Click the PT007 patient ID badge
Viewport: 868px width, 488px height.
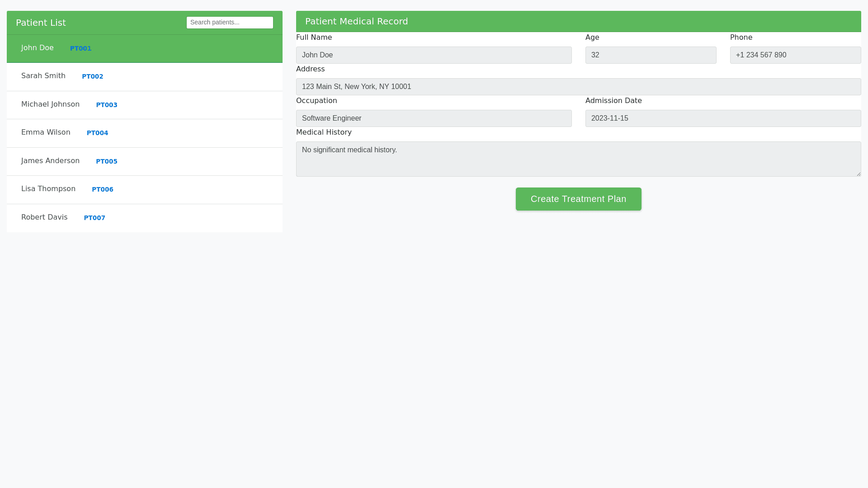[x=94, y=218]
